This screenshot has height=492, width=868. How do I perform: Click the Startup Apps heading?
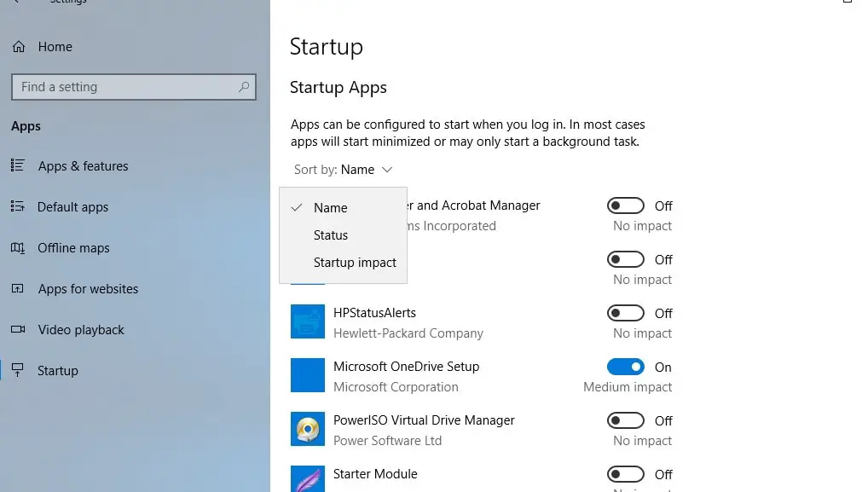click(339, 88)
